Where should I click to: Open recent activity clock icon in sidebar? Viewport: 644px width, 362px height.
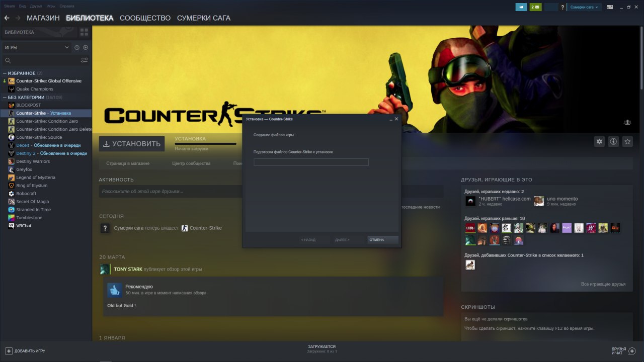pos(77,48)
